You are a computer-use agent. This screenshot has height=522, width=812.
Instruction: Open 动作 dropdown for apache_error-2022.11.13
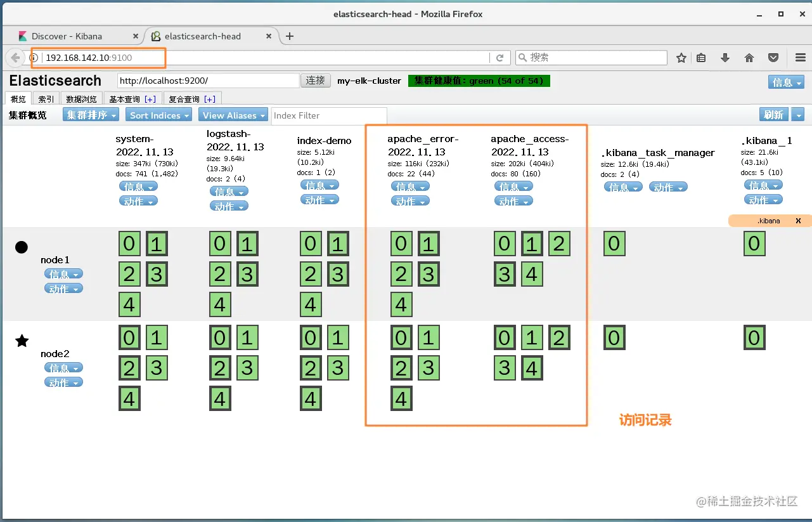(410, 201)
